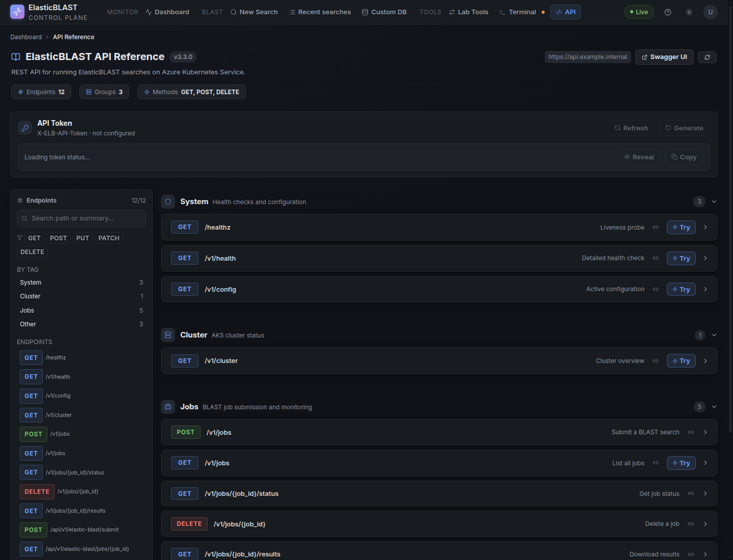This screenshot has width=733, height=560.
Task: Click the Jobs group briefcase icon
Action: tap(168, 407)
